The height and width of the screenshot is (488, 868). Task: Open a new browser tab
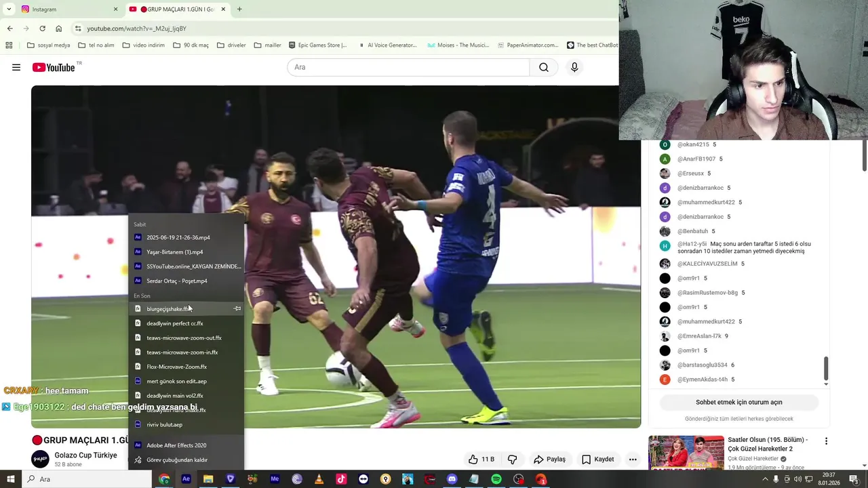[x=239, y=9]
